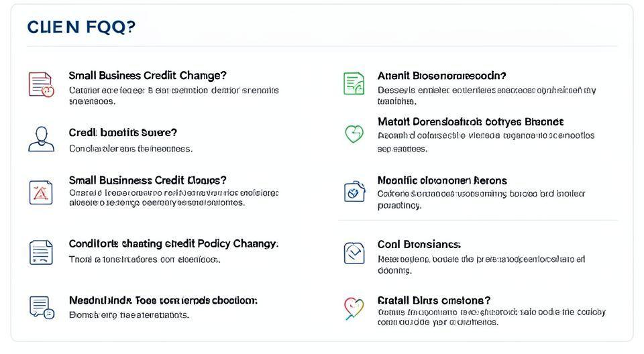
Task: Click the blue rounded square checkmark icon
Action: click(354, 253)
